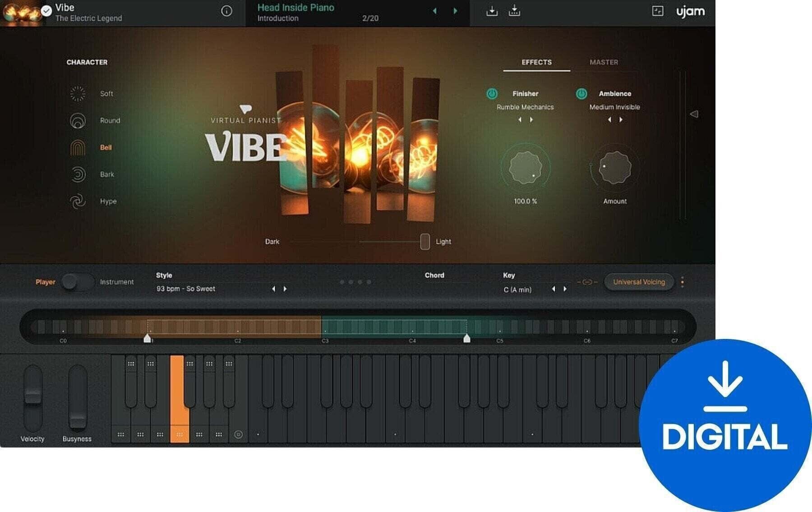The width and height of the screenshot is (812, 512).
Task: Switch to the Effects tab
Action: 537,62
